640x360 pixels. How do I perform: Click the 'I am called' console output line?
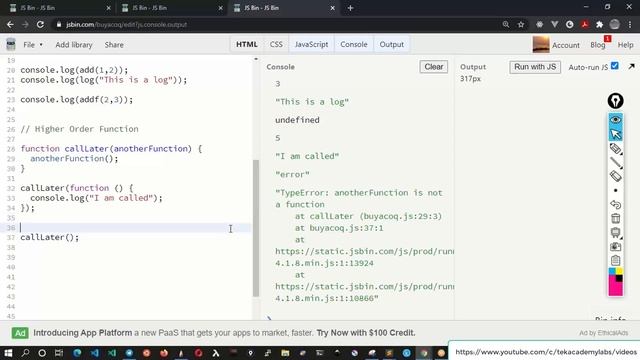point(307,156)
